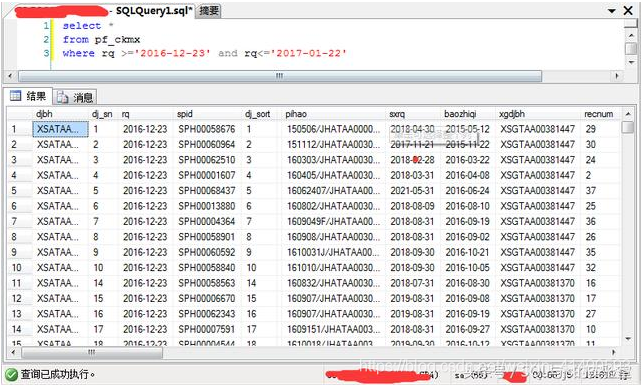Click the baozhiqi column header
The height and width of the screenshot is (385, 641).
click(x=468, y=114)
